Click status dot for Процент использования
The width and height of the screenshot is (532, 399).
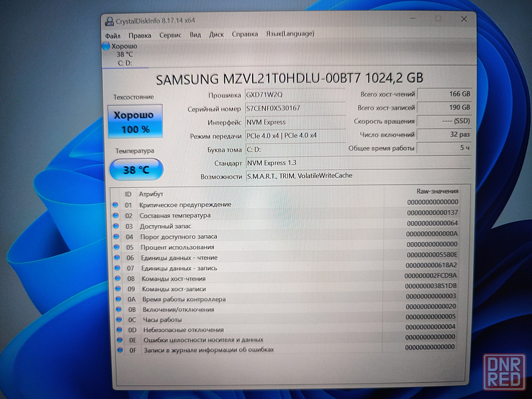click(x=117, y=247)
